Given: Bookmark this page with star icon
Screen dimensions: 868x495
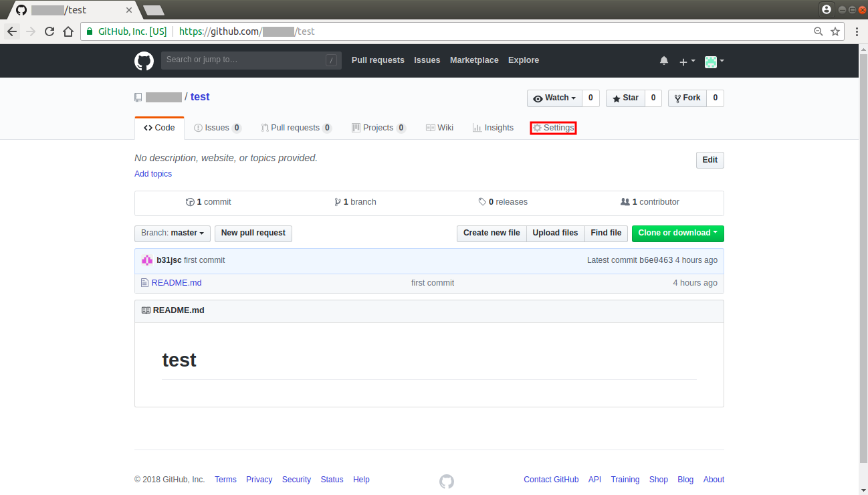Looking at the screenshot, I should [835, 31].
